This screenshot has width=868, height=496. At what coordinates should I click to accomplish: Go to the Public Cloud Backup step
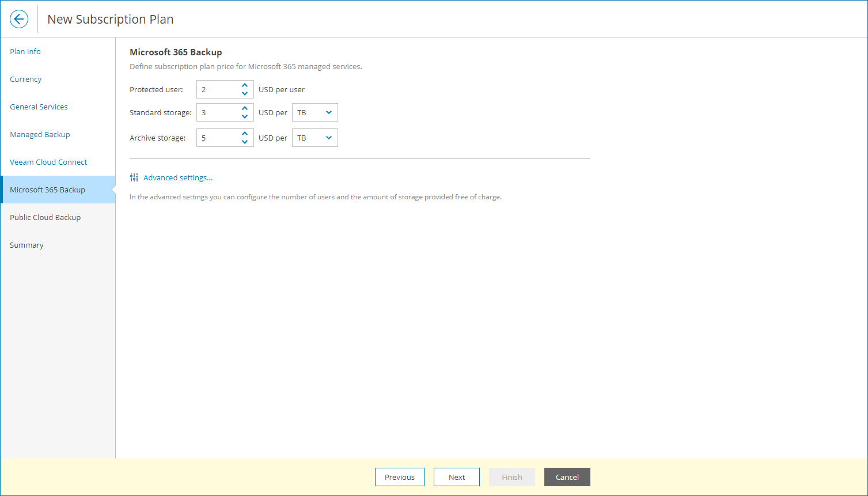coord(58,217)
